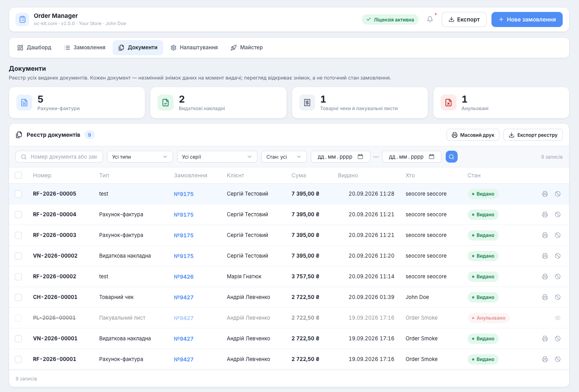Switch to the Дашборд tab
Image resolution: width=579 pixels, height=392 pixels.
pyautogui.click(x=34, y=48)
